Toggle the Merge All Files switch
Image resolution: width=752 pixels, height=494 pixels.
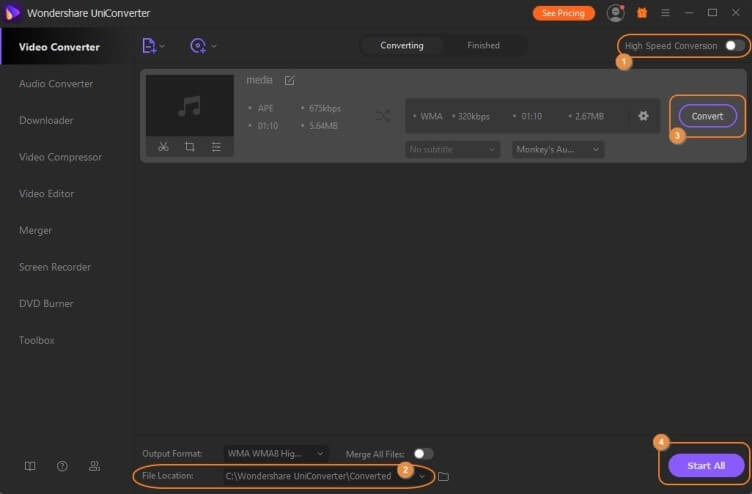point(423,453)
